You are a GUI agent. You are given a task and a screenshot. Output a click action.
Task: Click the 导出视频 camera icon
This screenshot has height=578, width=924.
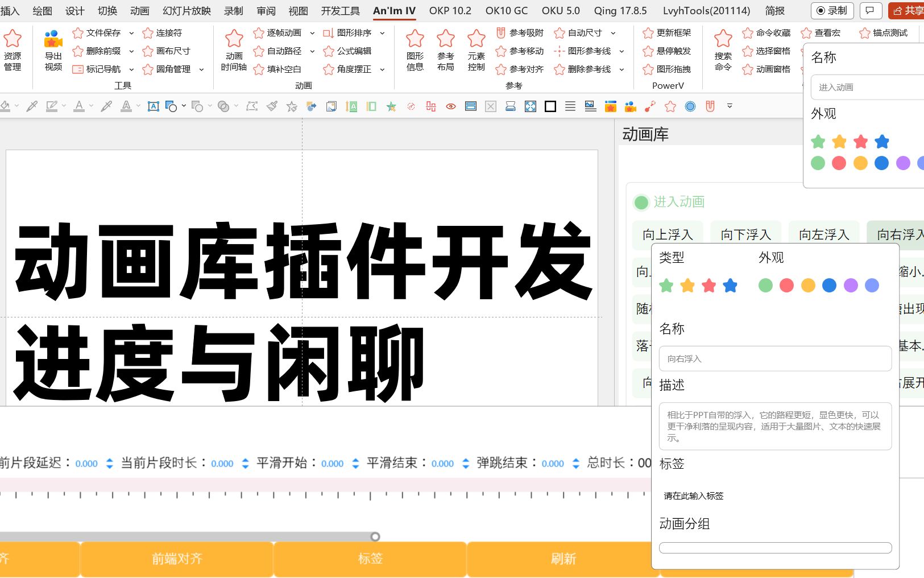(x=53, y=40)
